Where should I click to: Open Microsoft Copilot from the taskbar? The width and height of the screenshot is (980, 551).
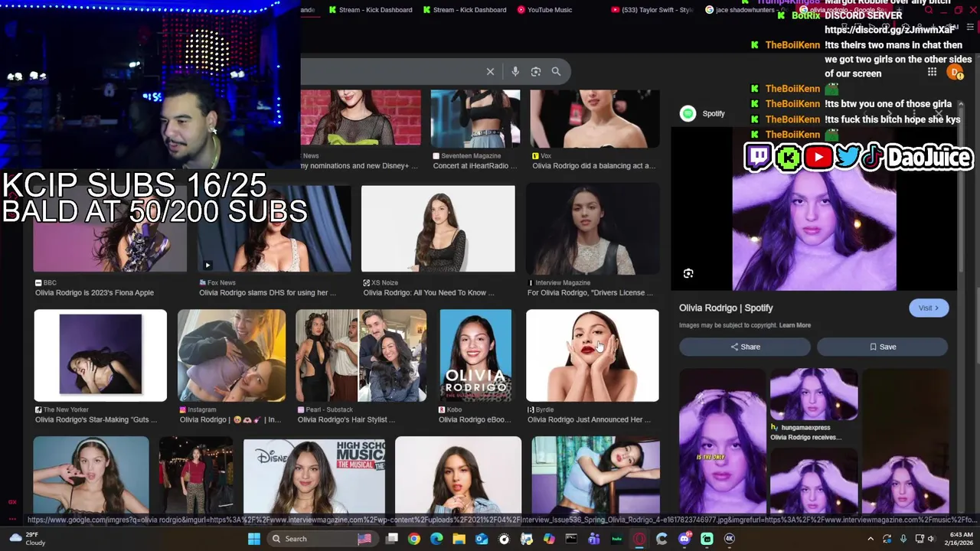(x=549, y=539)
